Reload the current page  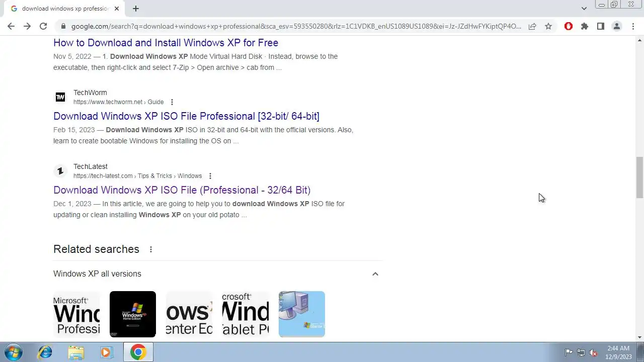43,26
